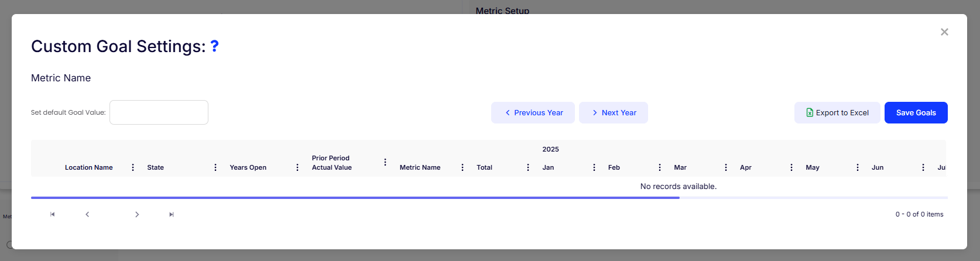Open Metric Name column menu
Screen dimensions: 980x261
click(462, 167)
